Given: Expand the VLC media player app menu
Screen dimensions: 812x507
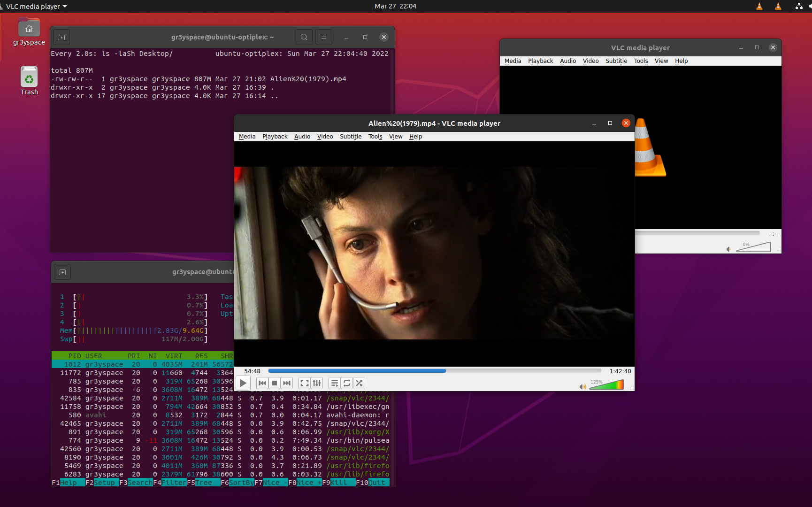Looking at the screenshot, I should pos(36,6).
